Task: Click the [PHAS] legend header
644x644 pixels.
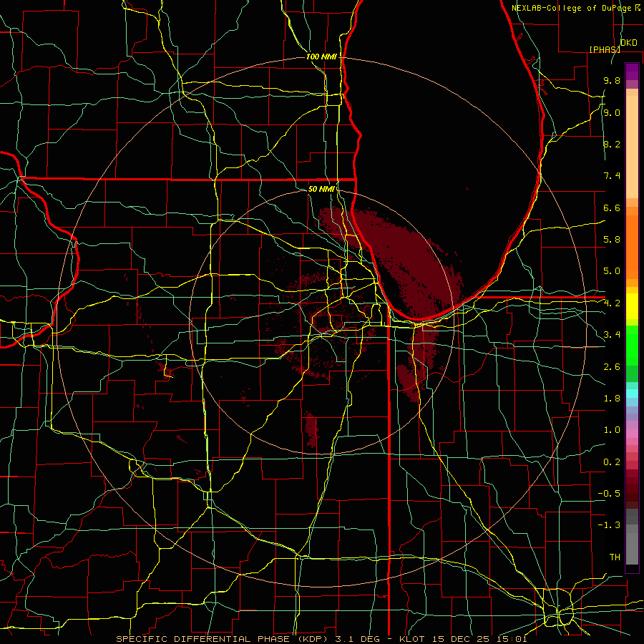Action: tap(605, 49)
